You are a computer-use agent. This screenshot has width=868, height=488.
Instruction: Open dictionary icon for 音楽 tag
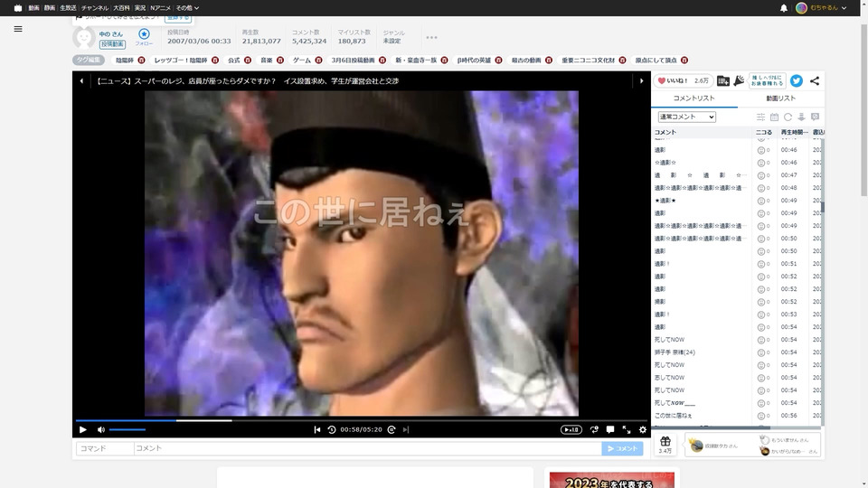[280, 60]
